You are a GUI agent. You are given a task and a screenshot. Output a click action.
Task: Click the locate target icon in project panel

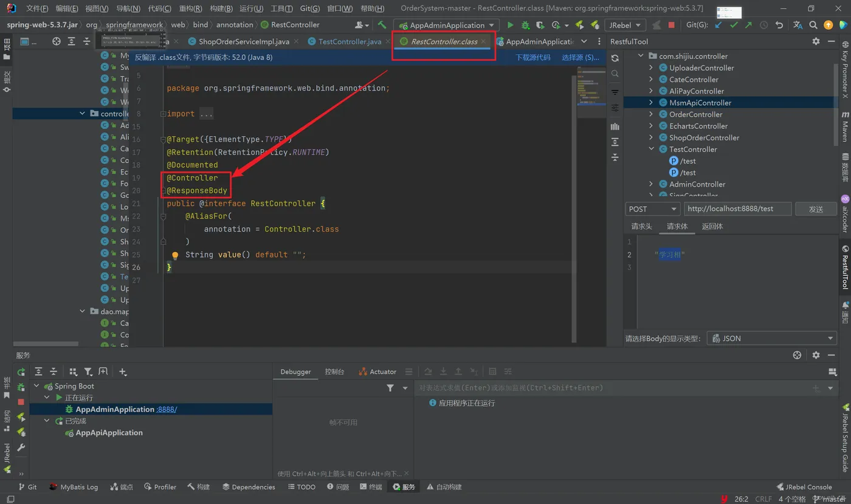tap(57, 41)
